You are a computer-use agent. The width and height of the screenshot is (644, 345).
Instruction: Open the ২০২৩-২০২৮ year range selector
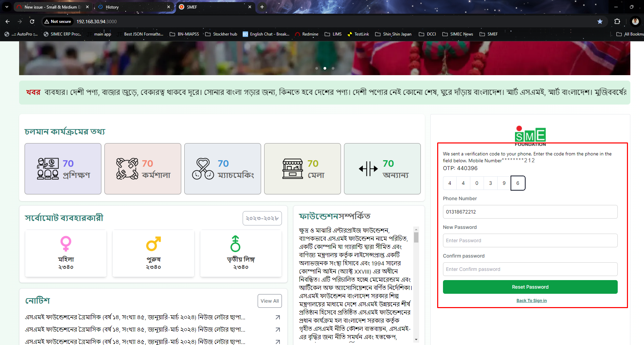click(x=262, y=218)
